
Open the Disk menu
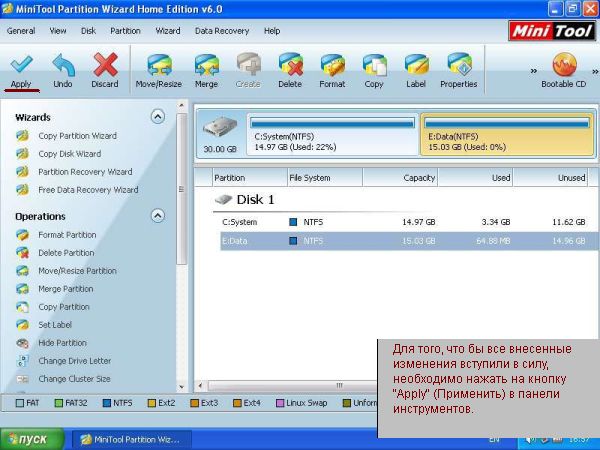click(x=88, y=31)
